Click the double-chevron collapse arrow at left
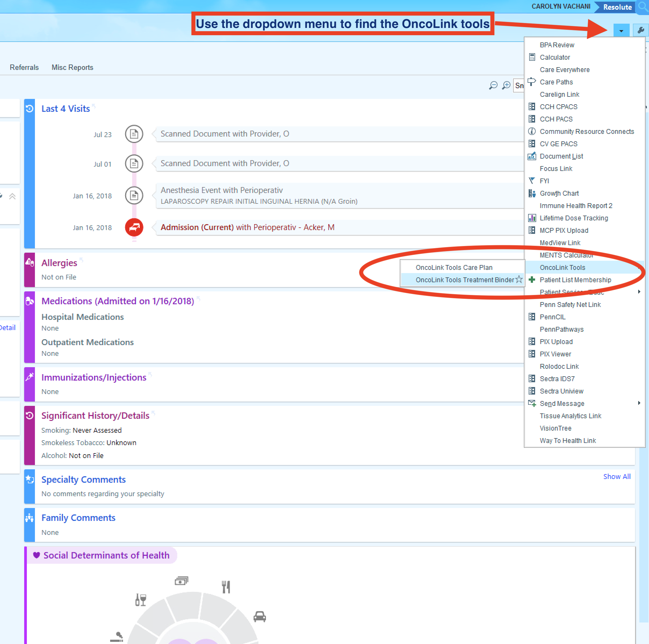Screen dimensions: 649x644 pyautogui.click(x=12, y=196)
